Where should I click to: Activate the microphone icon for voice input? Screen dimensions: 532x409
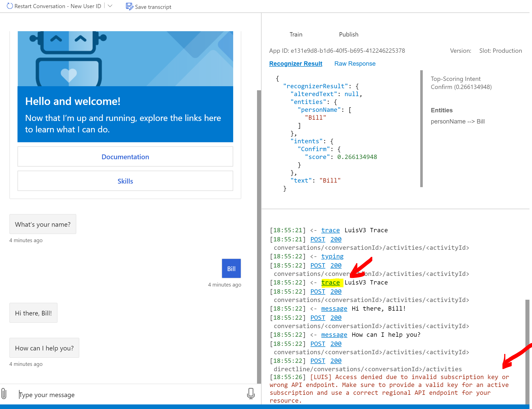(250, 394)
